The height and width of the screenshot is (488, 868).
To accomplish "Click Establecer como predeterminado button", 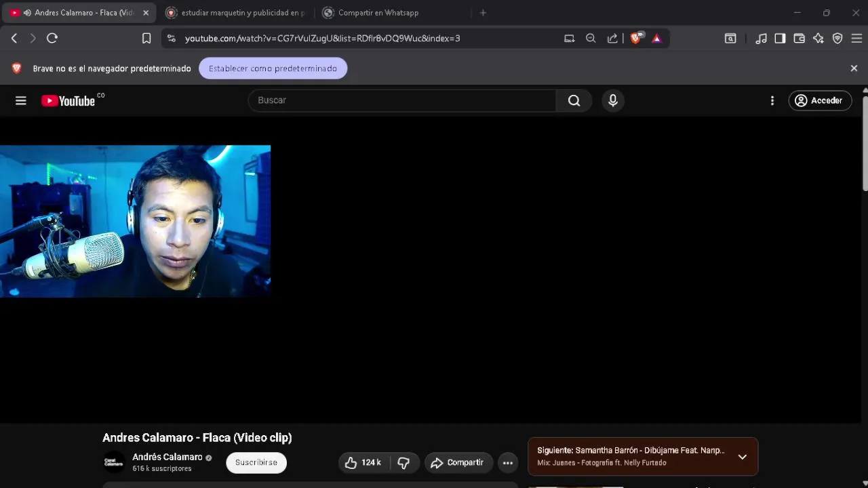I will coord(273,68).
